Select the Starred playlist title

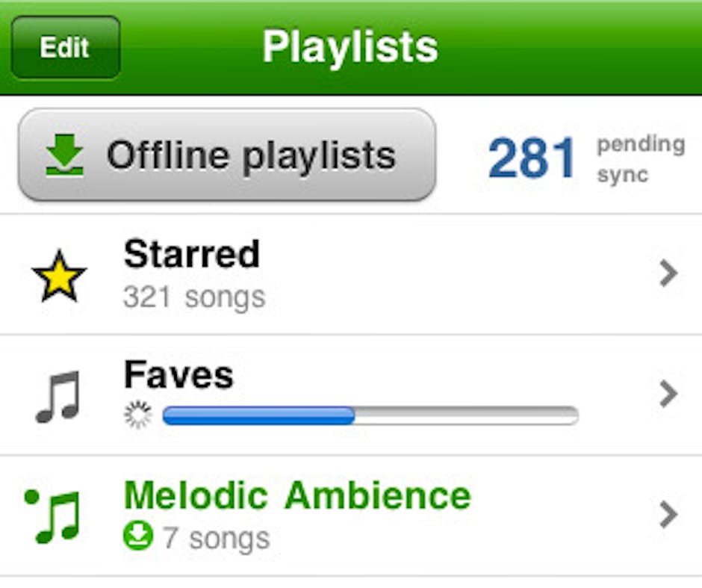click(x=192, y=255)
